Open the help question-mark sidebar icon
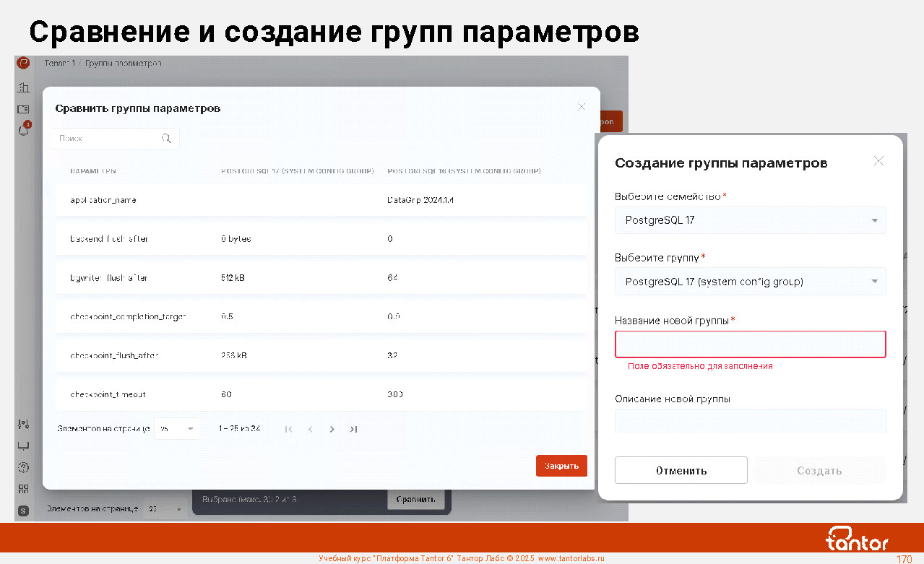 click(x=23, y=467)
